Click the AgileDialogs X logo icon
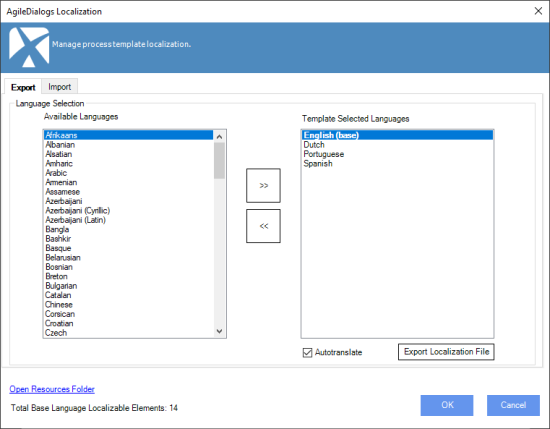Screen dimensions: 550x429 tap(29, 47)
